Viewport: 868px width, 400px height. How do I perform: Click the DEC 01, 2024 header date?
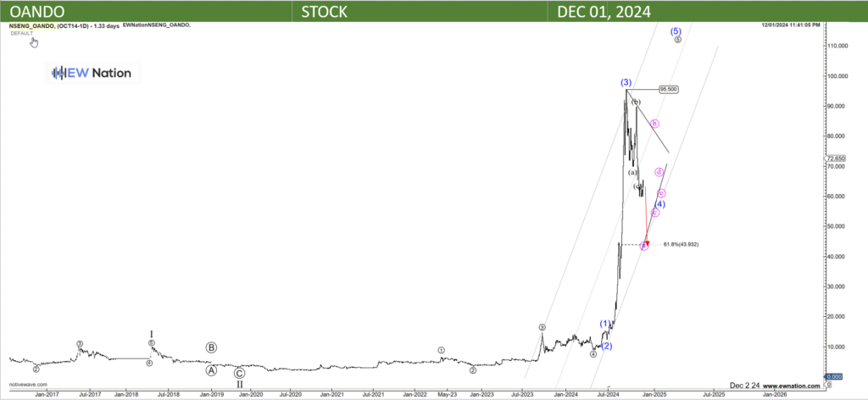tap(604, 12)
